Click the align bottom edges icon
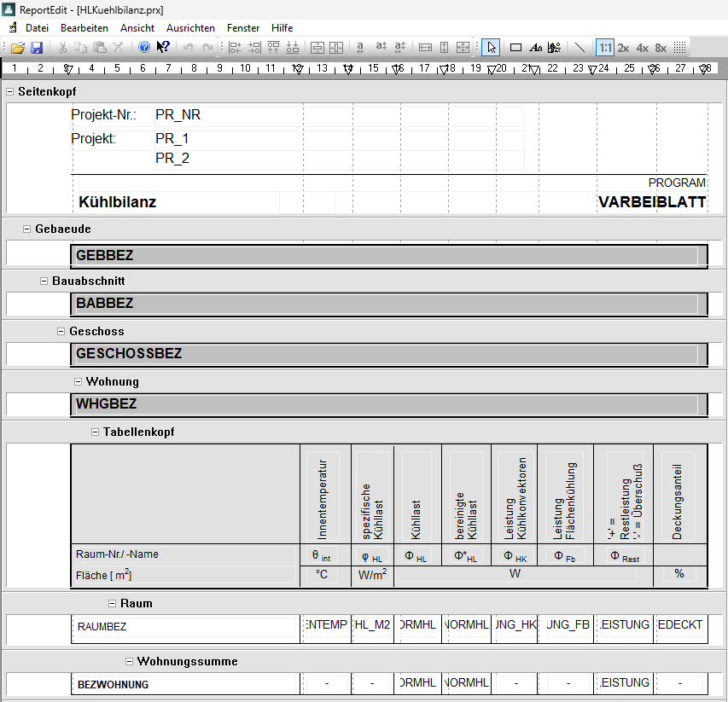 (x=293, y=47)
